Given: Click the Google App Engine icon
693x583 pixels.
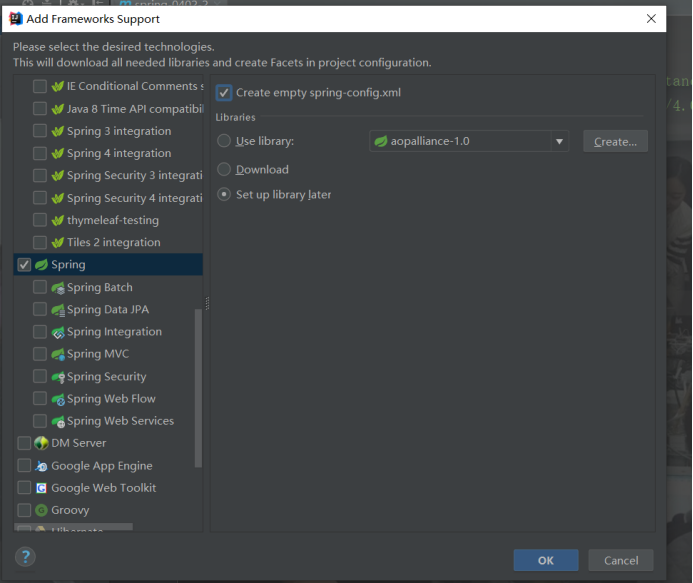Looking at the screenshot, I should point(41,466).
